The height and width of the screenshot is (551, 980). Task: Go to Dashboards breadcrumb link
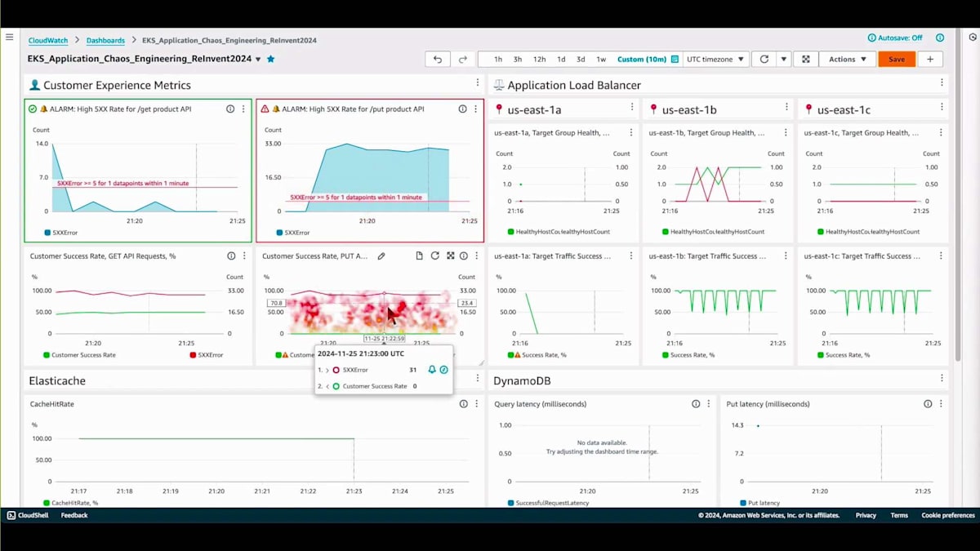pyautogui.click(x=105, y=40)
